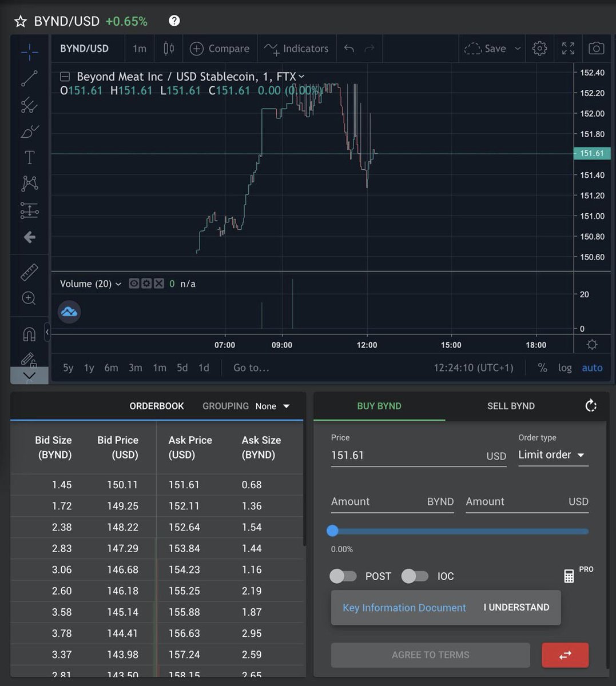This screenshot has width=616, height=686.
Task: Select the trend line drawing tool
Action: [x=29, y=78]
